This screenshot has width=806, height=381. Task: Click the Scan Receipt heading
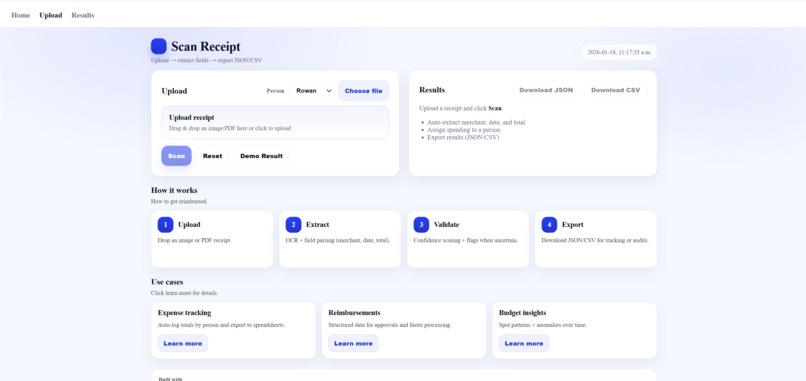pyautogui.click(x=206, y=46)
